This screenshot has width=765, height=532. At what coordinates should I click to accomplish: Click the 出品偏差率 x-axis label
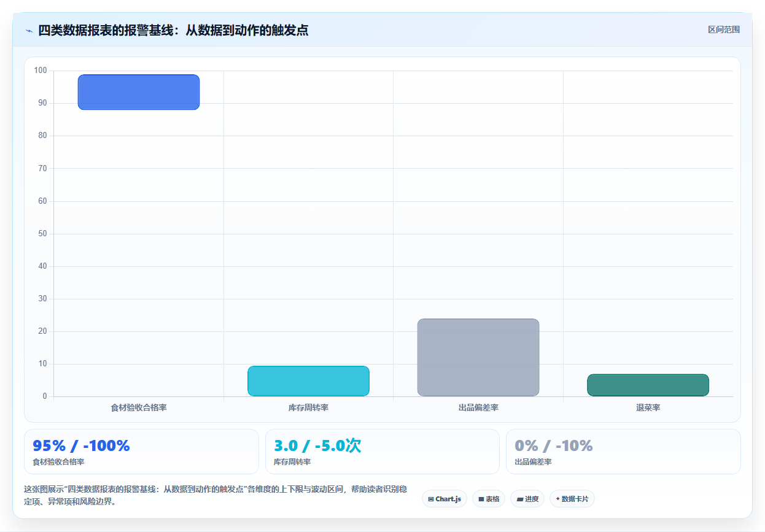click(478, 408)
